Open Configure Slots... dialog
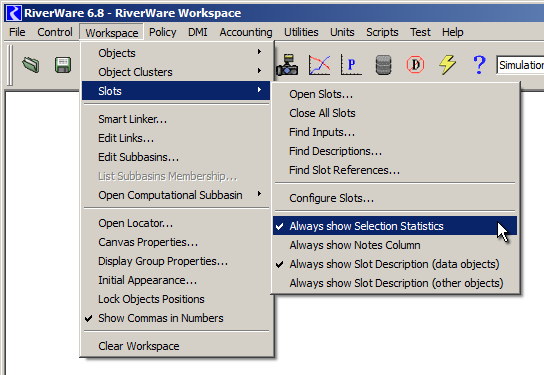This screenshot has width=544, height=375. [395, 198]
